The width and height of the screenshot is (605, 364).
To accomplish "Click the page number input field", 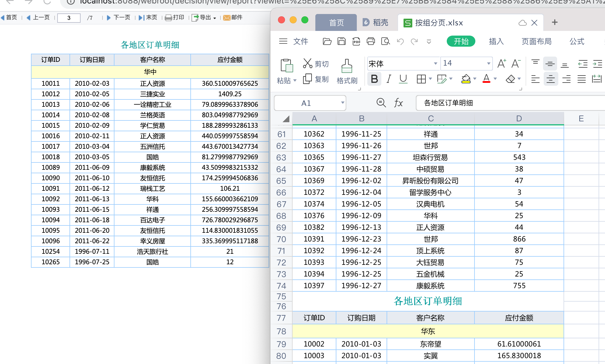I will pyautogui.click(x=69, y=18).
